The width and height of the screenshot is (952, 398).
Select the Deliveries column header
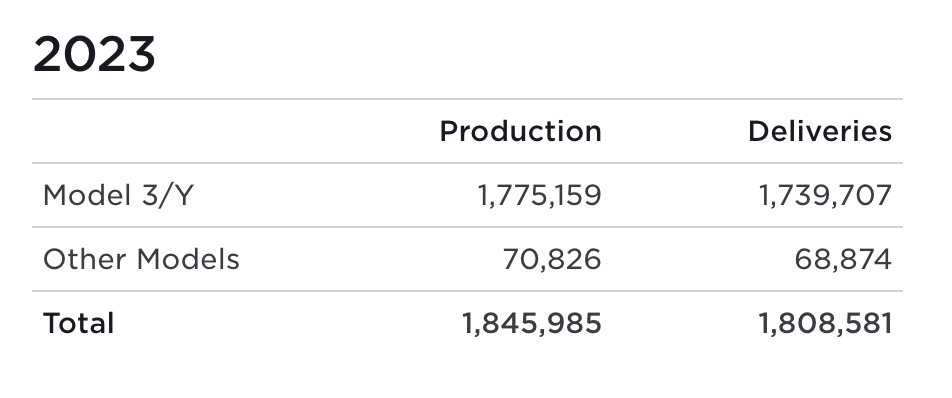820,131
